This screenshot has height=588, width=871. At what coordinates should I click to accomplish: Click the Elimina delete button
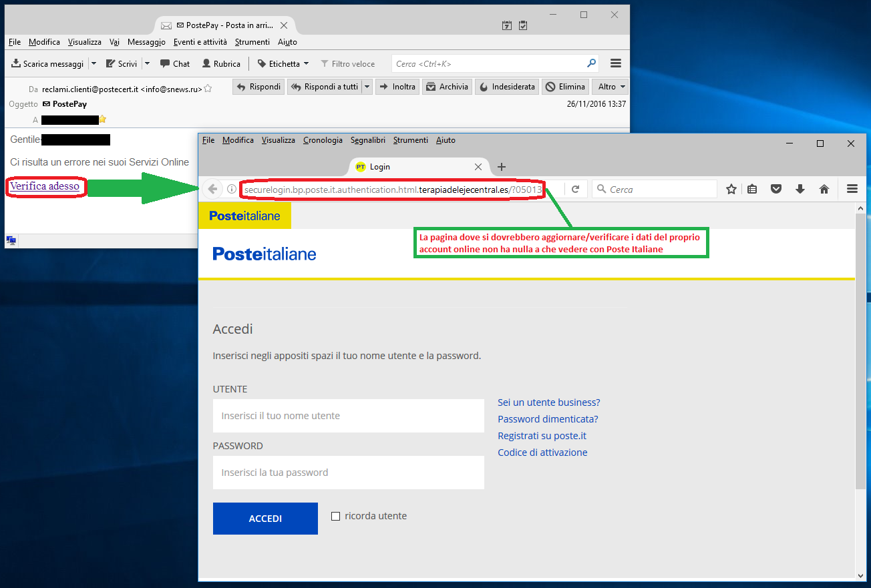(565, 87)
